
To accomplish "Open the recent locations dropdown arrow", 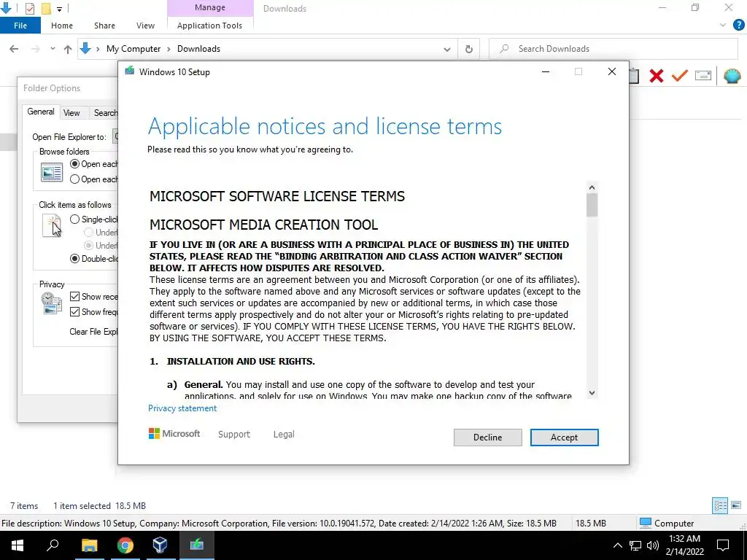I will (x=53, y=49).
